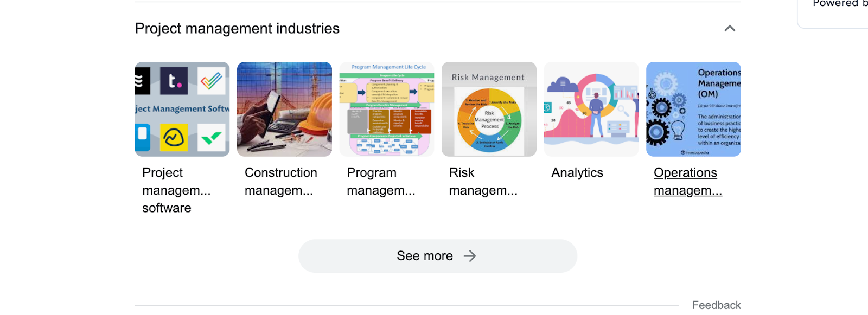Image resolution: width=868 pixels, height=315 pixels.
Task: Click the Feedback link
Action: point(716,305)
